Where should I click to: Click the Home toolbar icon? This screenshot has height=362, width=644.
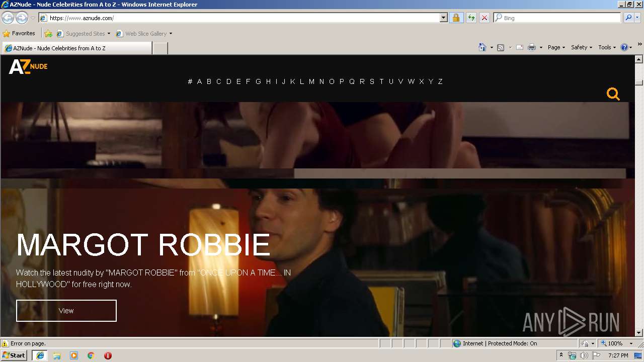[482, 47]
